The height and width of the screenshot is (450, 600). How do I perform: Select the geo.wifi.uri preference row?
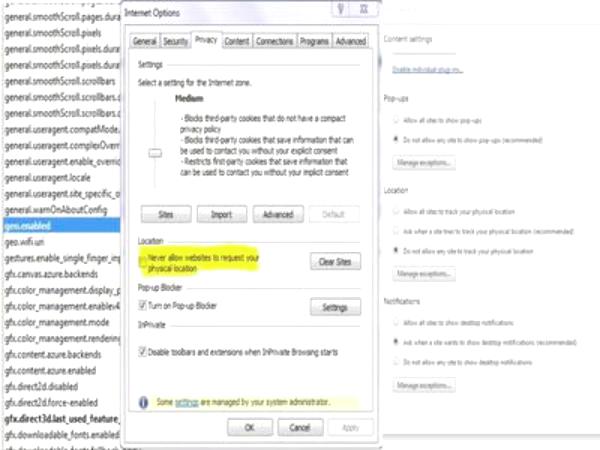click(x=62, y=242)
